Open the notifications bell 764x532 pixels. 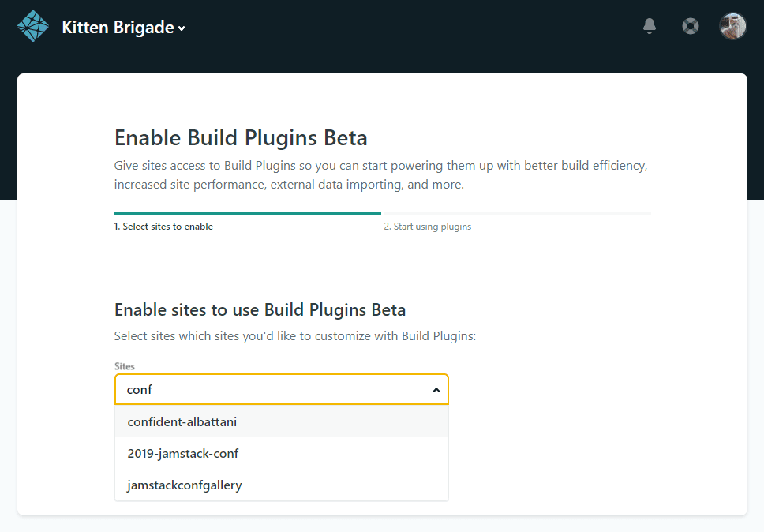tap(650, 26)
